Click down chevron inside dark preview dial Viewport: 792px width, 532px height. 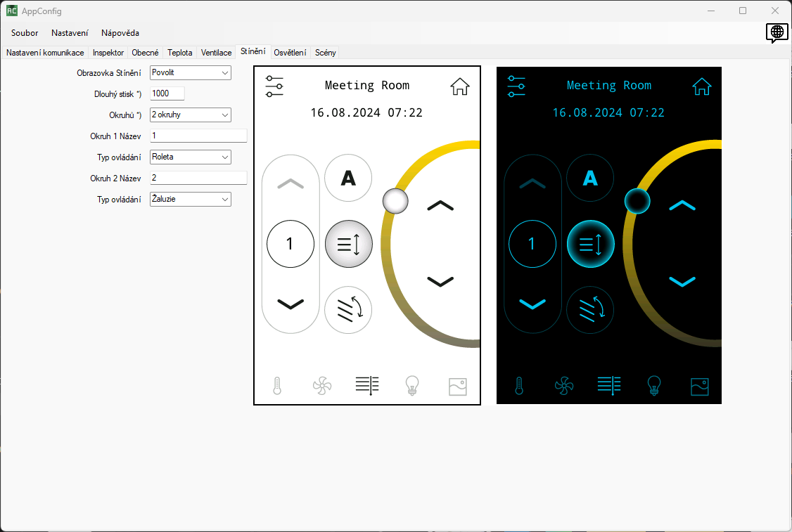pos(682,281)
